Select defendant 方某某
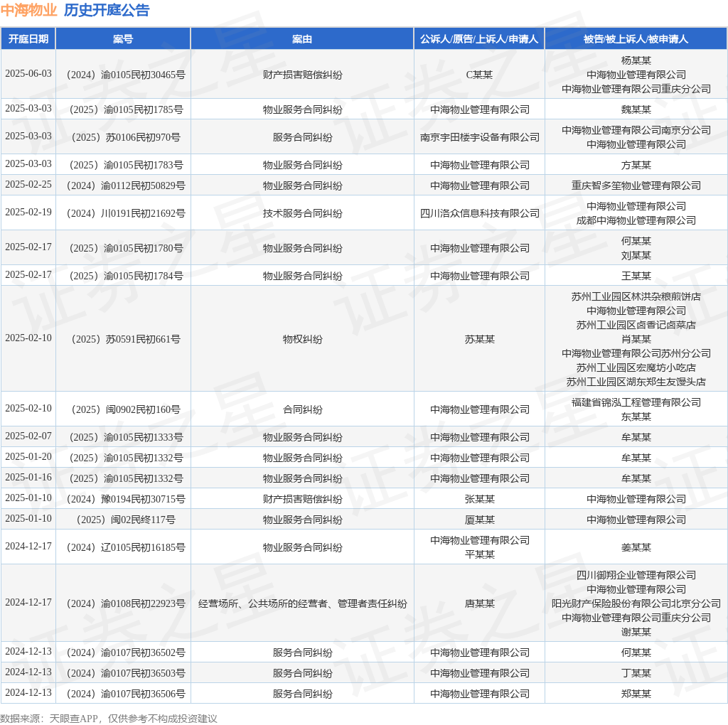The height and width of the screenshot is (725, 728). (x=636, y=165)
